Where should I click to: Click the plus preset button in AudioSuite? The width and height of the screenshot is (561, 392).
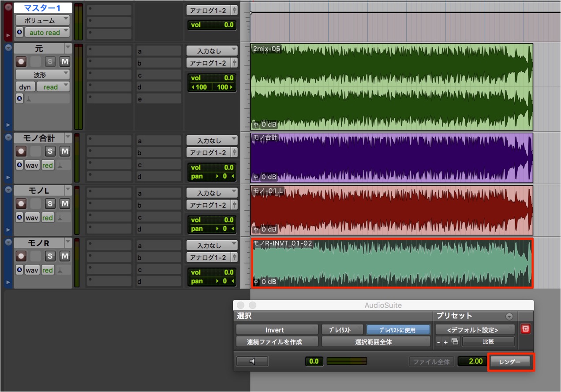(446, 342)
